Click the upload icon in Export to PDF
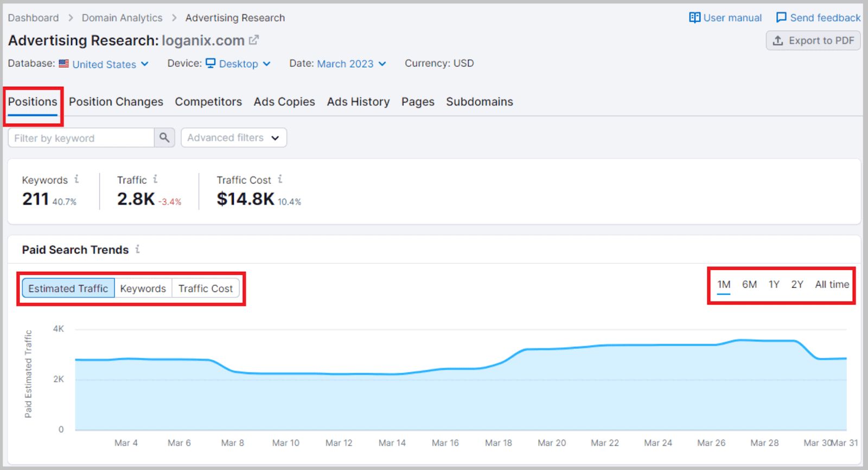 click(778, 41)
